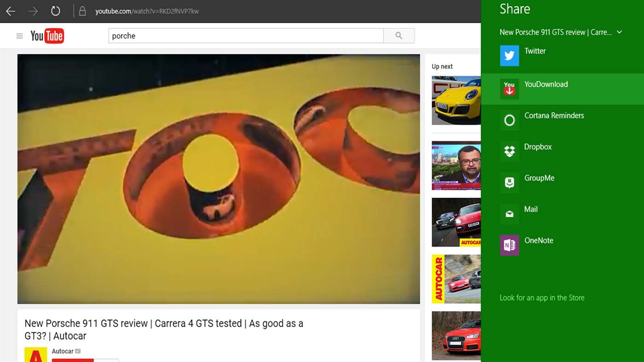
Task: Share via Twitter label
Action: coord(535,51)
